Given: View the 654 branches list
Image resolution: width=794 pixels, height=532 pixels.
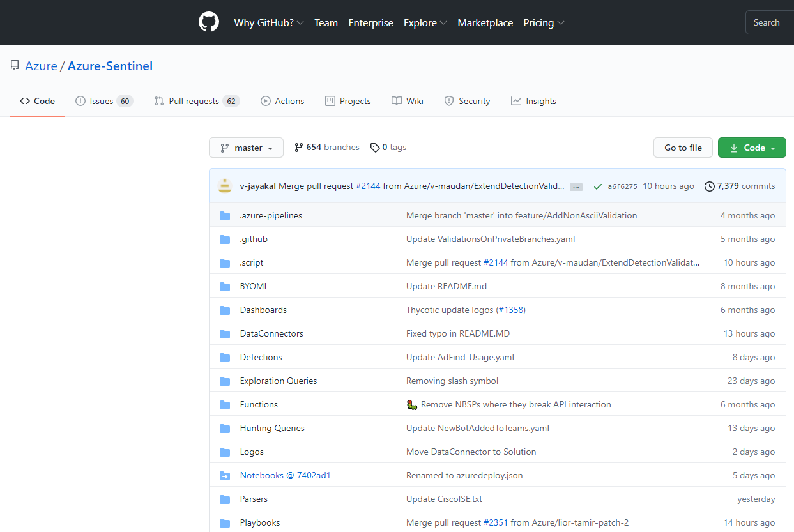Looking at the screenshot, I should [326, 147].
